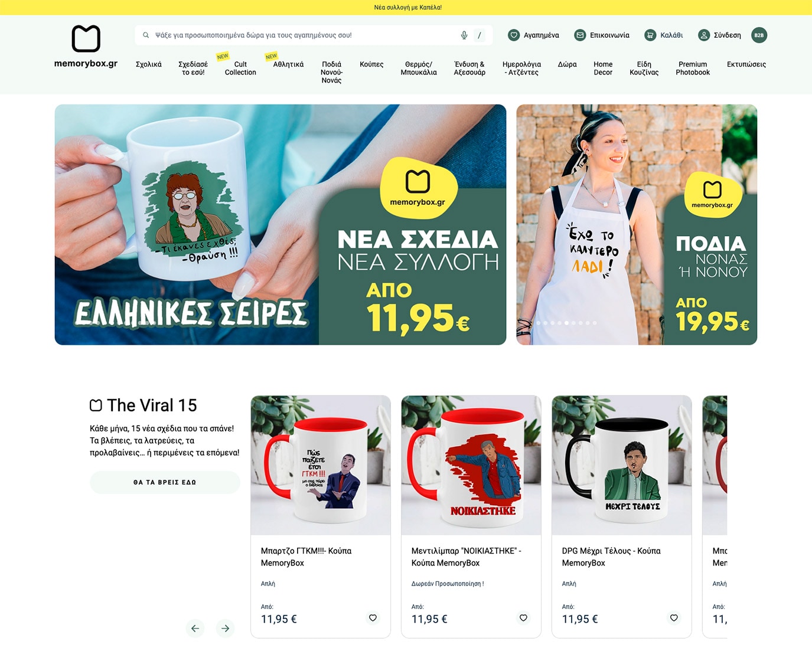Add DPG Μέχρι Τέλους mug to favorites

(674, 618)
